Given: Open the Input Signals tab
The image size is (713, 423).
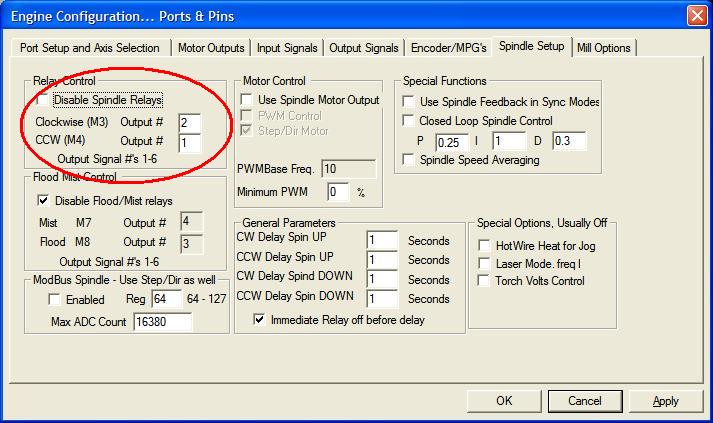Looking at the screenshot, I should coord(287,48).
